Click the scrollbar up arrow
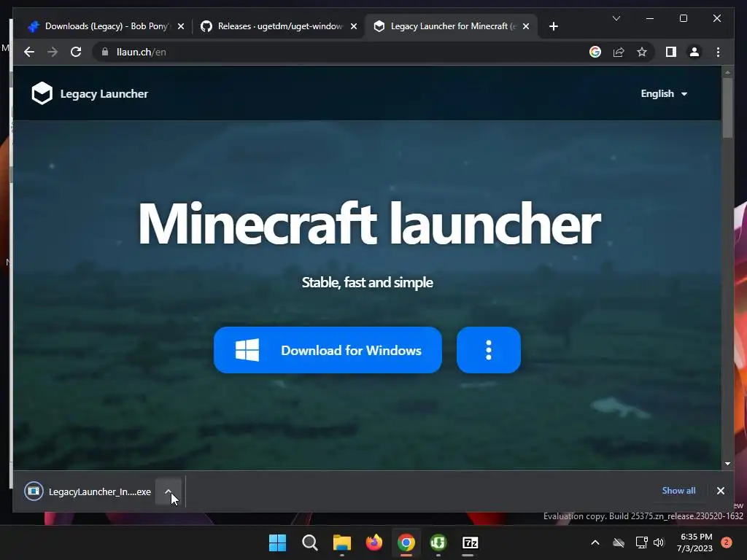The image size is (747, 560). [x=727, y=72]
